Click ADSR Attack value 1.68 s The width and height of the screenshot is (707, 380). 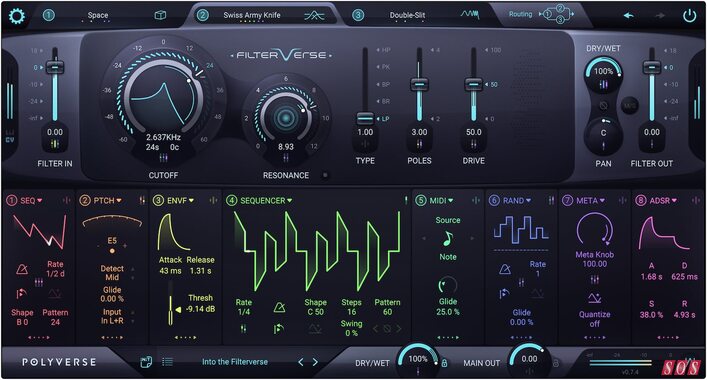pyautogui.click(x=652, y=277)
